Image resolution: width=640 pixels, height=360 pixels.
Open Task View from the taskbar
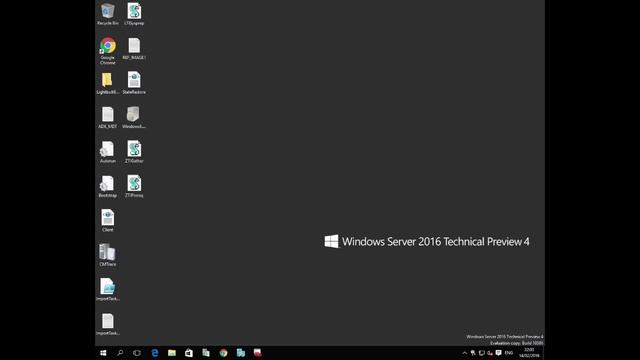coord(137,353)
